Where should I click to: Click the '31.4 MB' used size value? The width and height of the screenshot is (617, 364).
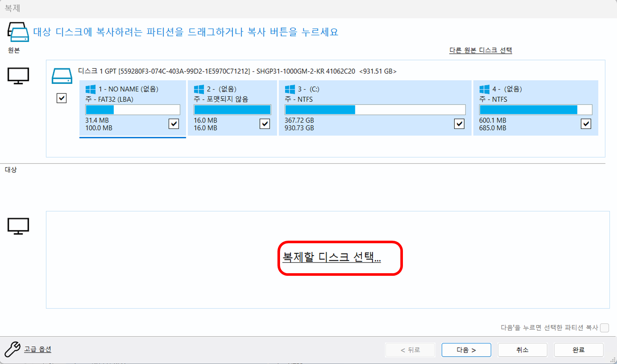97,120
